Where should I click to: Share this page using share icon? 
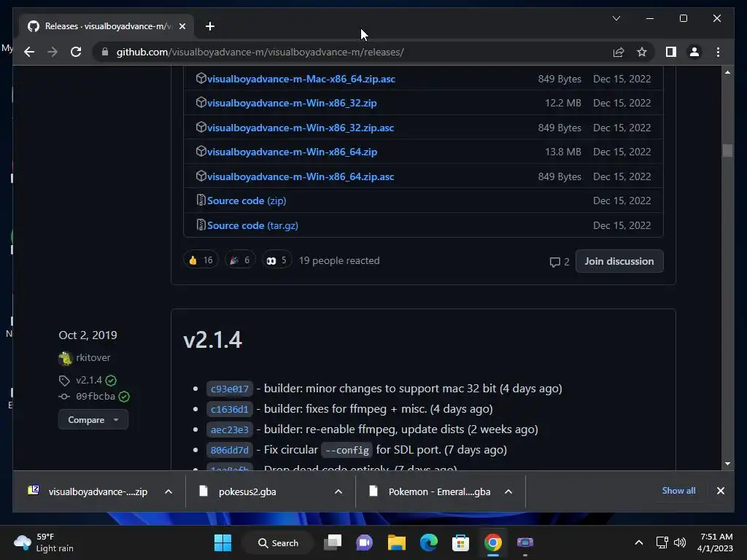(619, 52)
